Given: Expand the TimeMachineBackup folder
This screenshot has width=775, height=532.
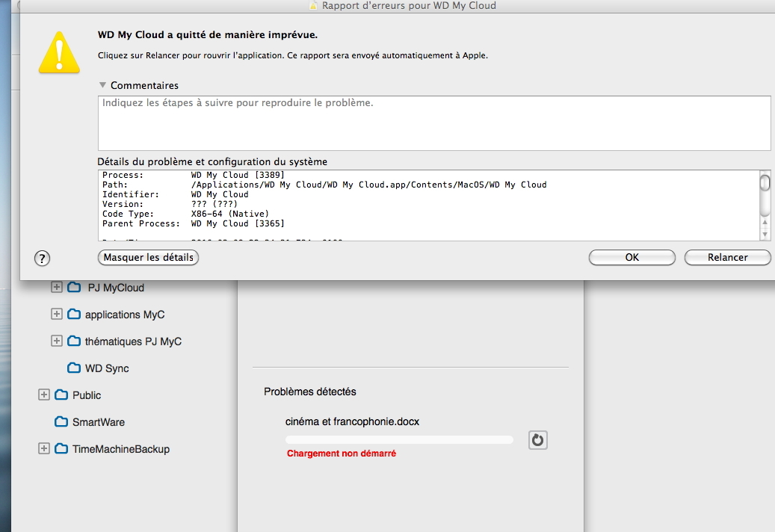Looking at the screenshot, I should pyautogui.click(x=44, y=448).
